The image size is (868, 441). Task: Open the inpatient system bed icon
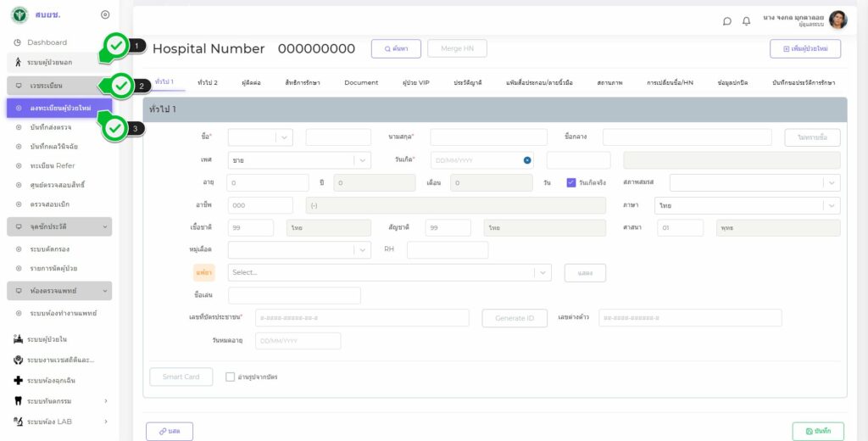coord(18,339)
